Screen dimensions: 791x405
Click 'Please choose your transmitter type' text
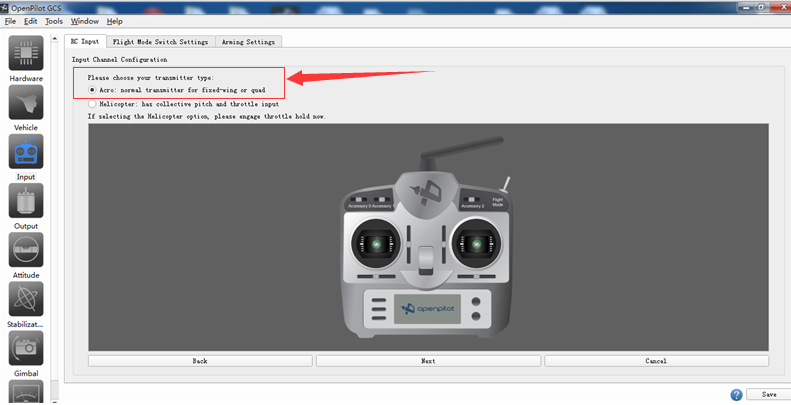150,78
